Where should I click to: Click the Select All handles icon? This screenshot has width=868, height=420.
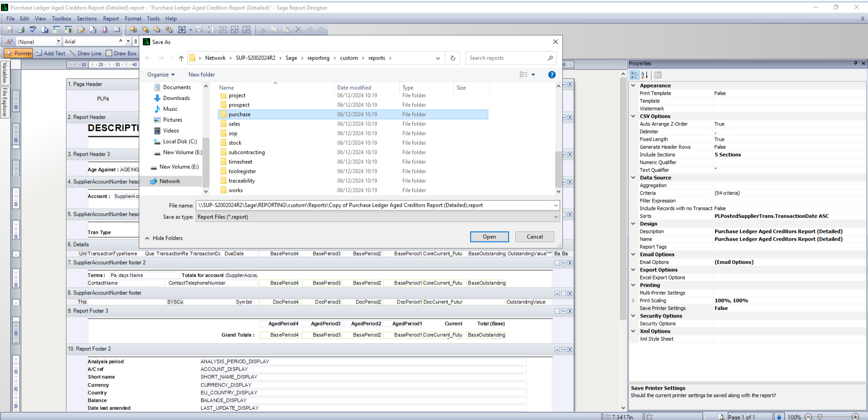(182, 29)
